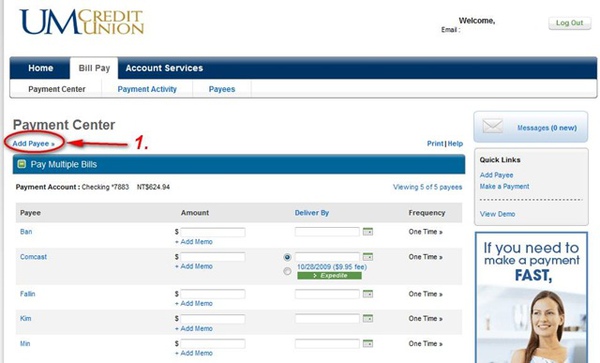The image size is (600, 363).
Task: Click Add Payee in Quick Links
Action: pos(496,175)
